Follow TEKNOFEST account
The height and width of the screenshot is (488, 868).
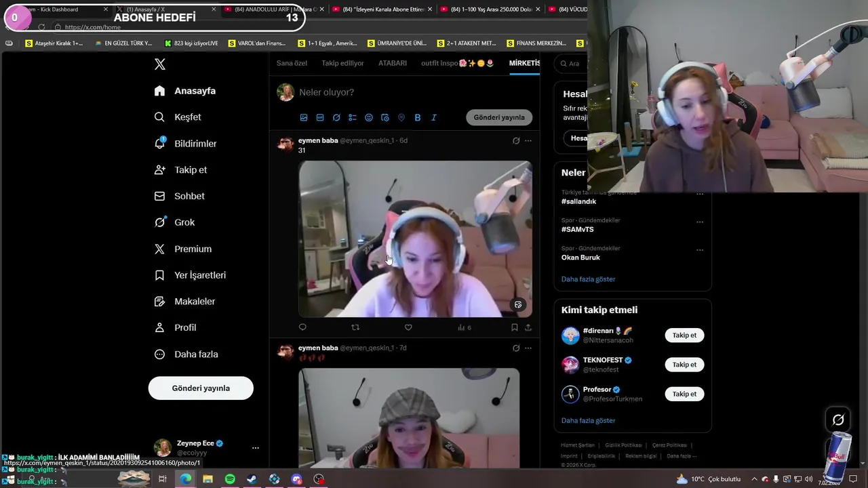(684, 365)
